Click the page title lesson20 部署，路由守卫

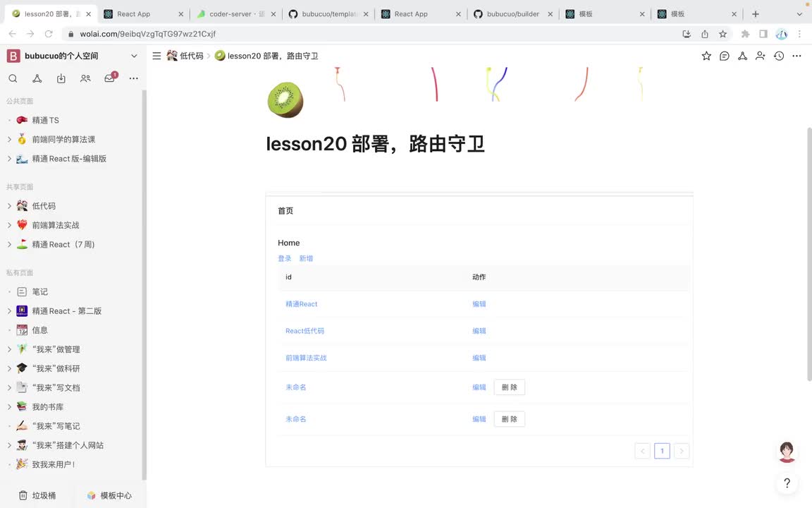point(375,144)
